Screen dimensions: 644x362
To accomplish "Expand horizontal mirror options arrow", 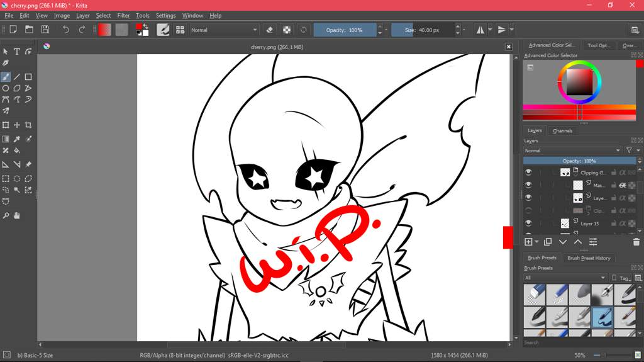I will 490,30.
